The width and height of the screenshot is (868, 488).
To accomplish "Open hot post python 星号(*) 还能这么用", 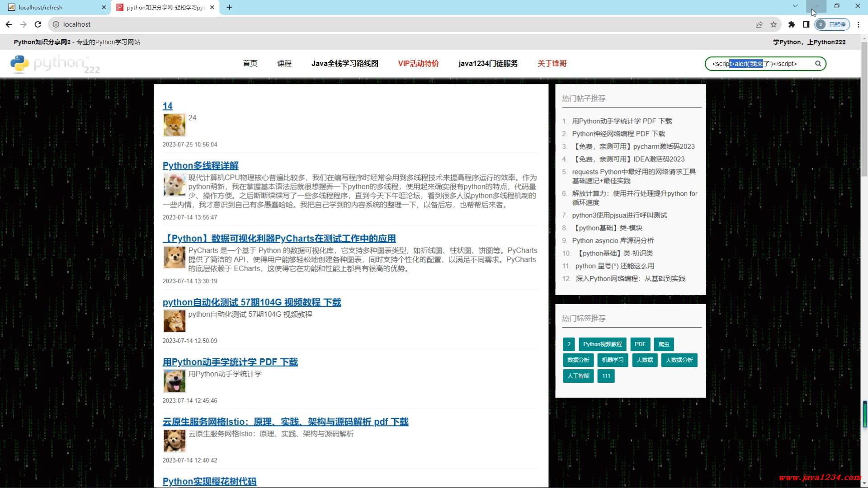I will pyautogui.click(x=614, y=266).
